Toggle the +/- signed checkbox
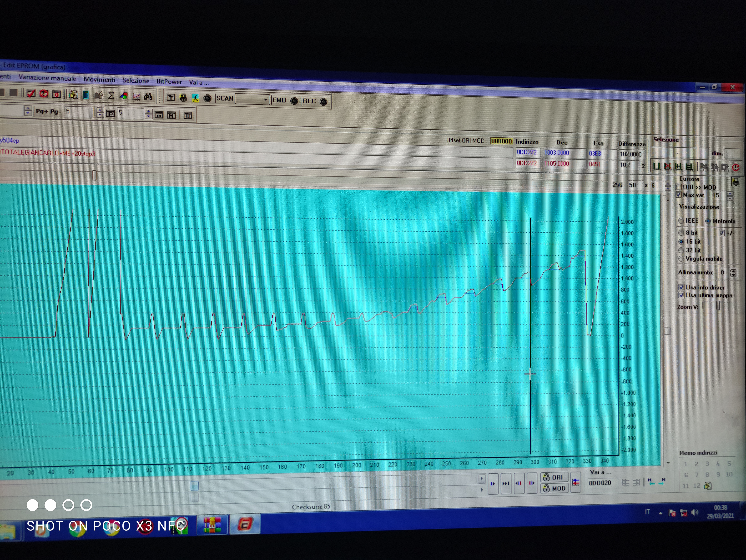Image resolution: width=746 pixels, height=560 pixels. point(721,233)
